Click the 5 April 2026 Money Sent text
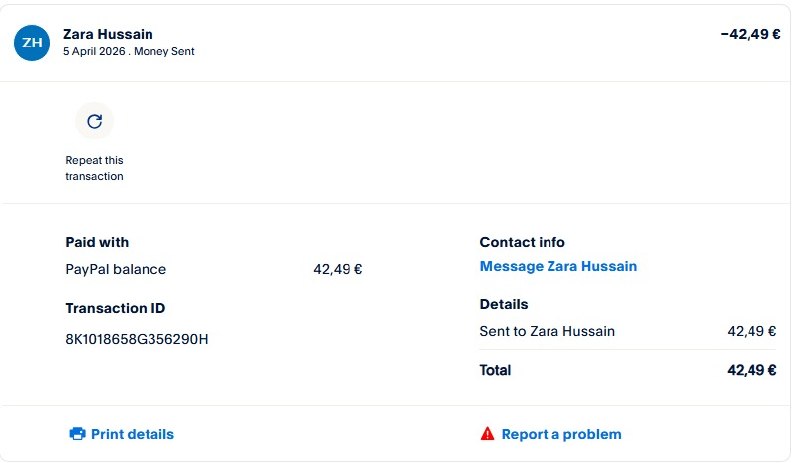The width and height of the screenshot is (800, 463). pyautogui.click(x=128, y=51)
